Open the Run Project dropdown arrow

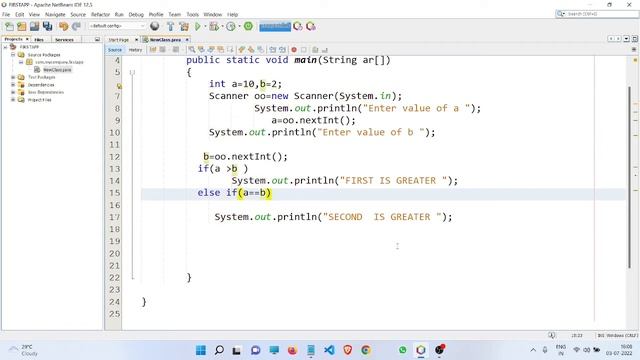[205, 27]
